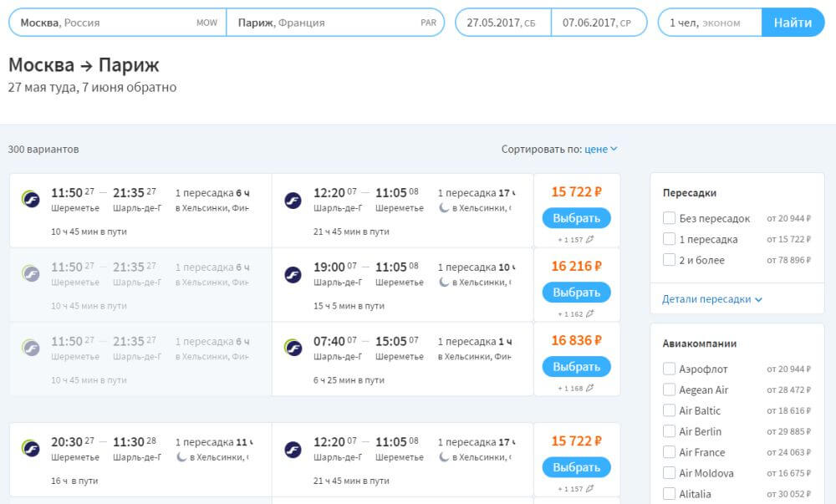Image resolution: width=836 pixels, height=504 pixels.
Task: Select the Аэрофлот airline checkbox
Action: 669,369
